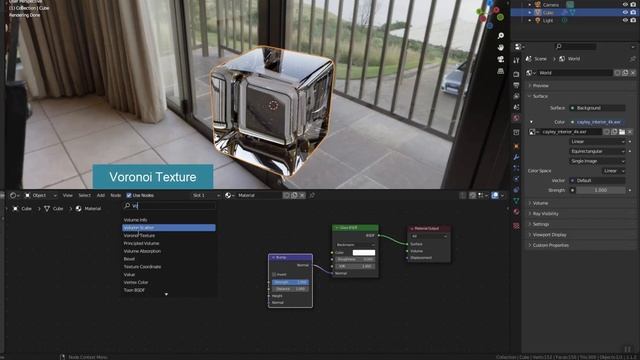
Task: Click the Glass BSDF color swatch
Action: point(364,253)
